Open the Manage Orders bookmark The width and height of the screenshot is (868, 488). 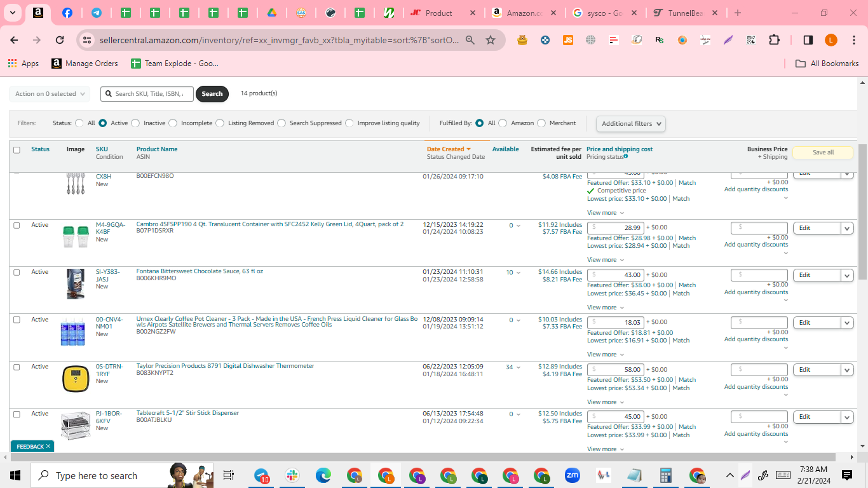pos(85,64)
